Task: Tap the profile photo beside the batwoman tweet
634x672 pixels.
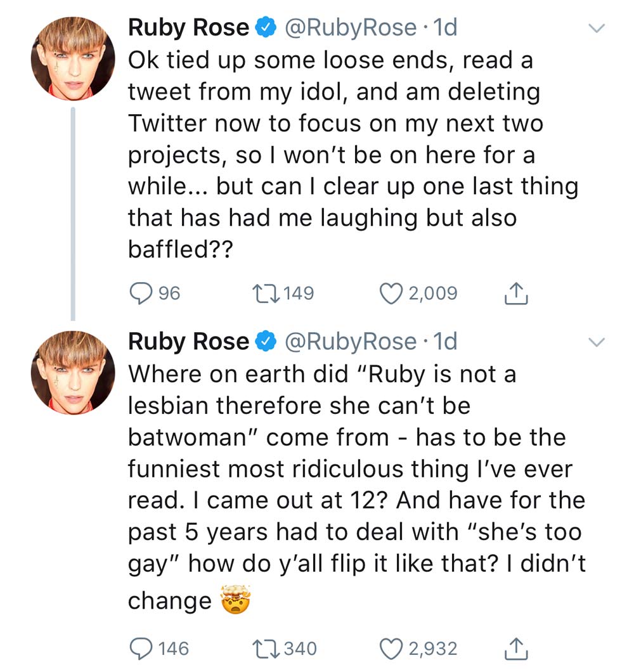Action: click(x=73, y=373)
